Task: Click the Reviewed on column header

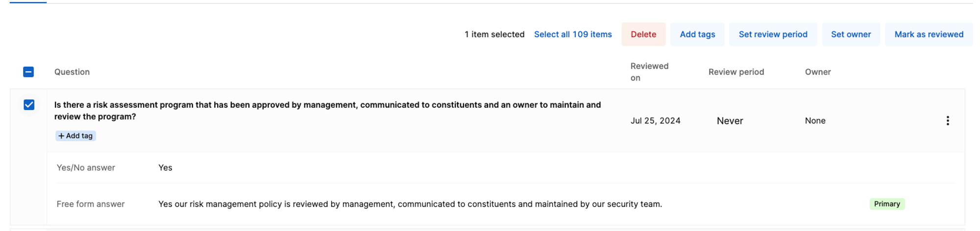Action: pos(649,72)
